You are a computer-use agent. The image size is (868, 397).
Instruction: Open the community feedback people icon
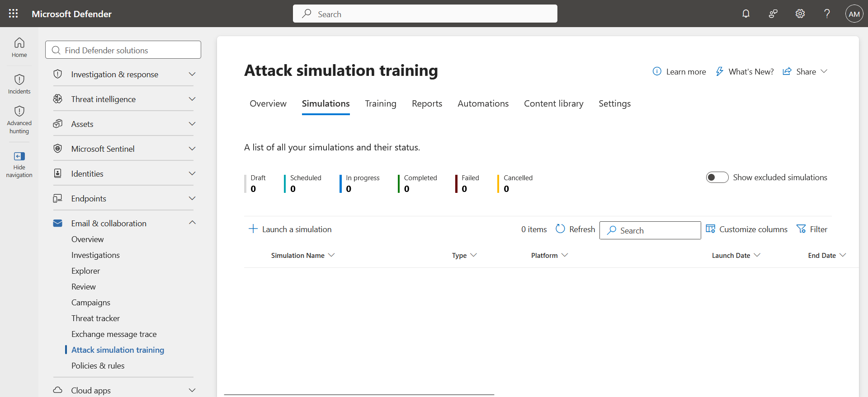(x=773, y=14)
